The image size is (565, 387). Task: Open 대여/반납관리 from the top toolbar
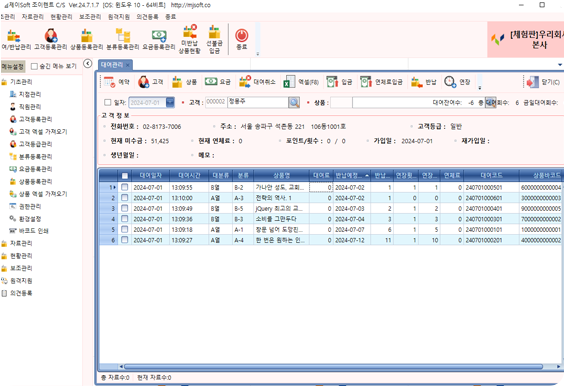(x=15, y=39)
